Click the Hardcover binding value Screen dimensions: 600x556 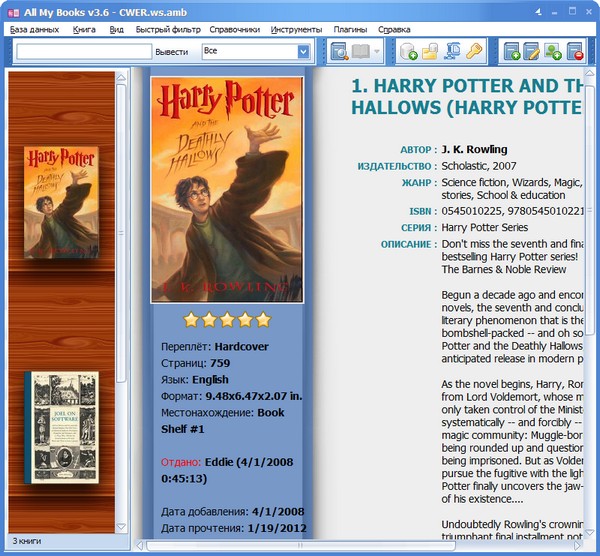point(241,347)
